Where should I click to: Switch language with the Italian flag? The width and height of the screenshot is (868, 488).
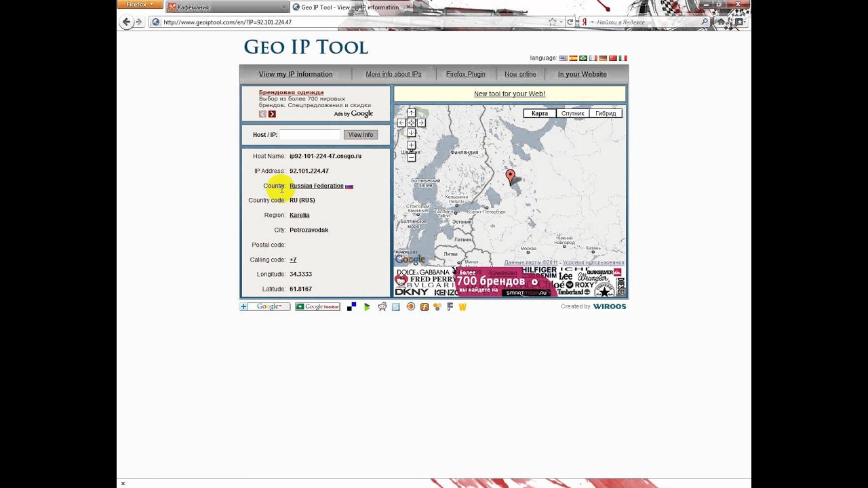(623, 58)
